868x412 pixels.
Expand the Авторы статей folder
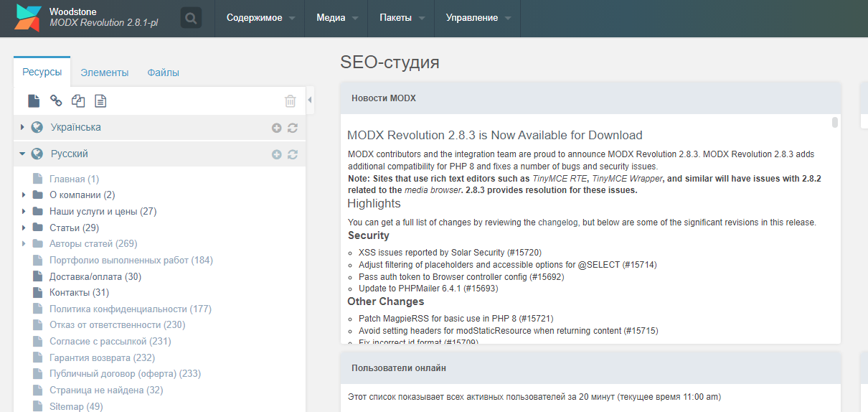(x=24, y=243)
